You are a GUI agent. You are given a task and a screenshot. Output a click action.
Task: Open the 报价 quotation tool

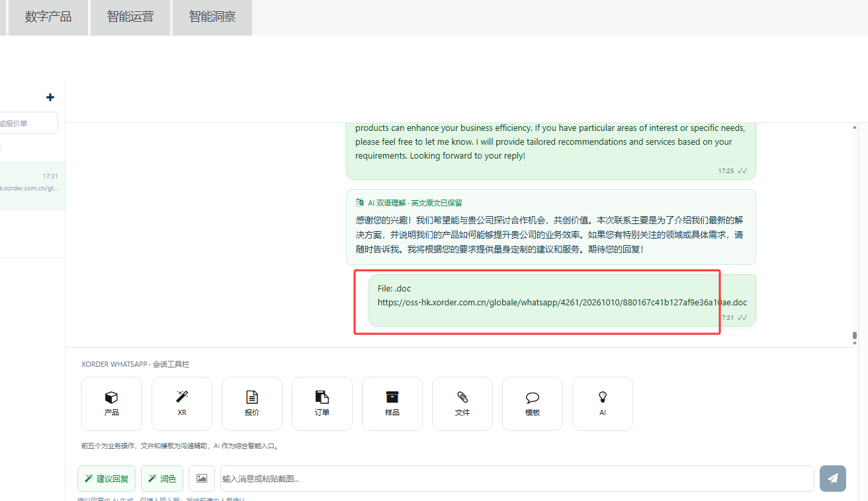252,404
